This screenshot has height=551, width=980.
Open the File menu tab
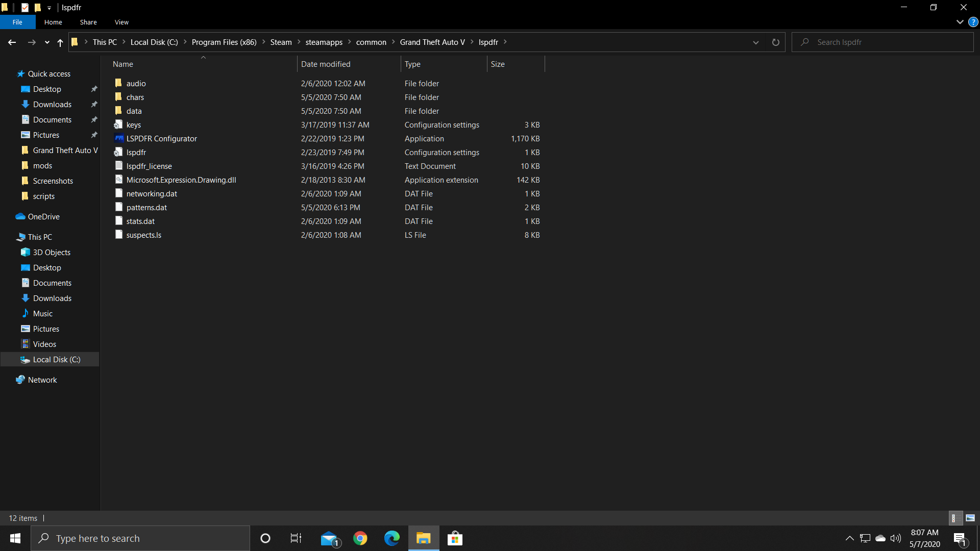[x=17, y=22]
